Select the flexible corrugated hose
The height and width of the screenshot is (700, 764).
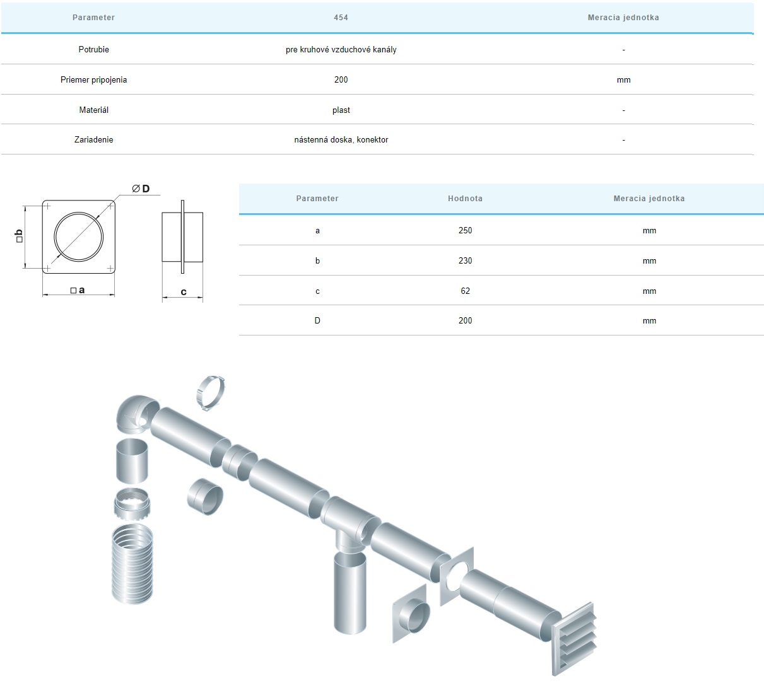[x=132, y=563]
